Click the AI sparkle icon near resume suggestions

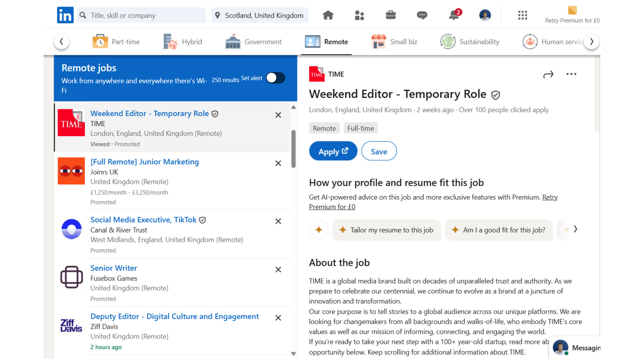(x=319, y=230)
